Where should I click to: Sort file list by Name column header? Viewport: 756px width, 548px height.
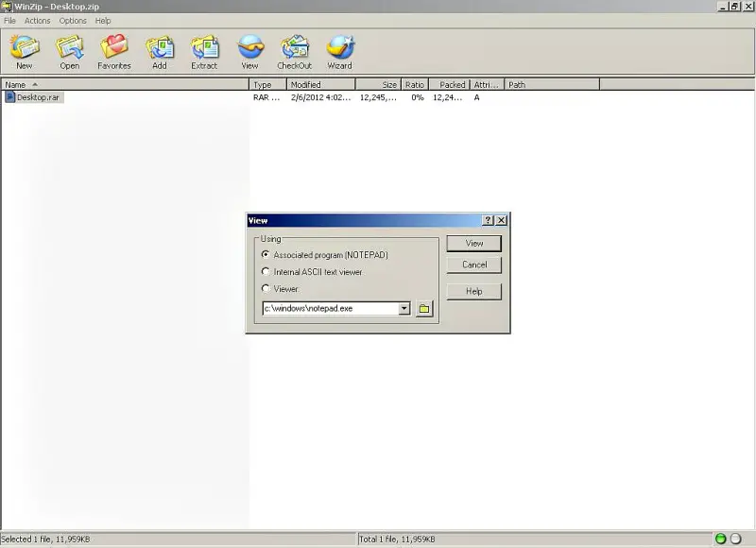pyautogui.click(x=123, y=84)
